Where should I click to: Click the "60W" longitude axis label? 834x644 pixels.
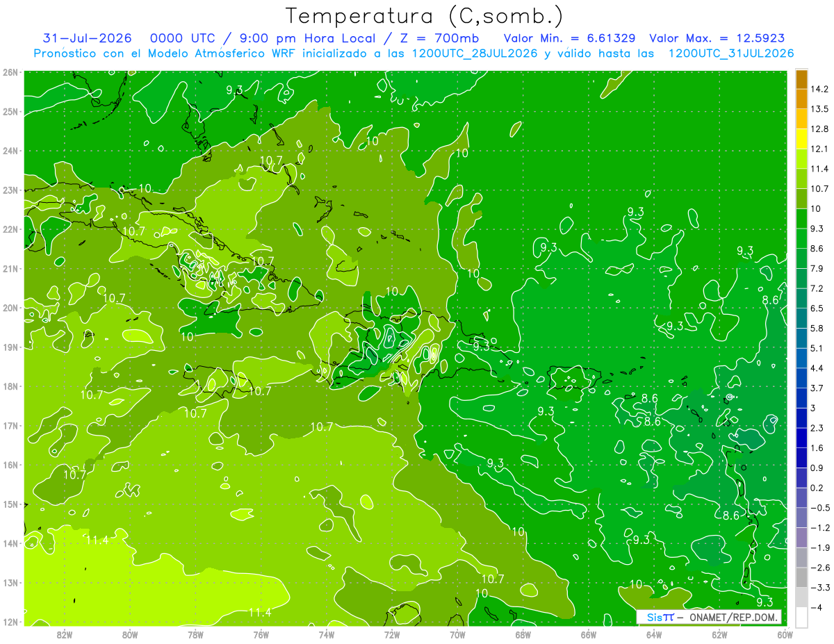click(x=785, y=634)
